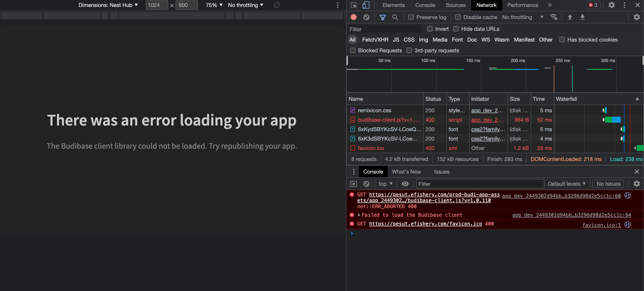Select remixicon.css request row
The image size is (644, 291).
coord(495,110)
